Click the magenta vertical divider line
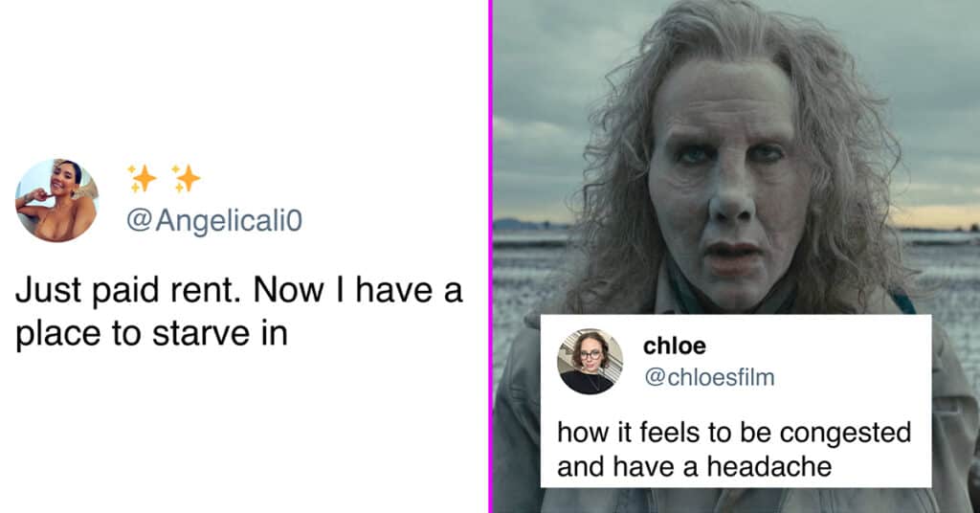This screenshot has width=980, height=513. [x=491, y=256]
